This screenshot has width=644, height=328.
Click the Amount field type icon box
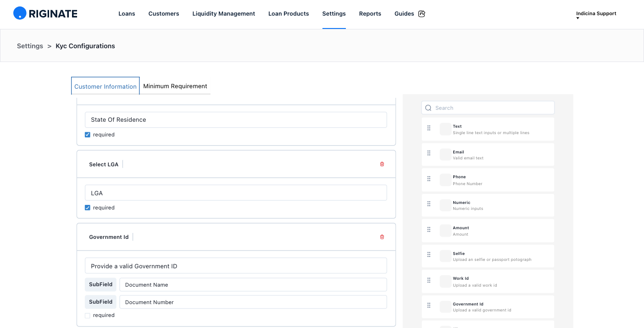(445, 231)
